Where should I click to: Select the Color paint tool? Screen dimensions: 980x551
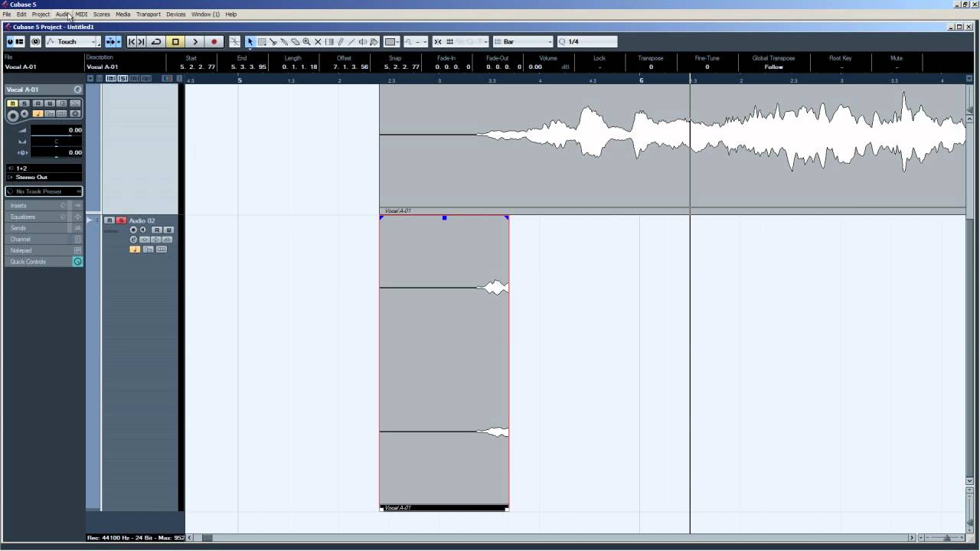tap(374, 41)
